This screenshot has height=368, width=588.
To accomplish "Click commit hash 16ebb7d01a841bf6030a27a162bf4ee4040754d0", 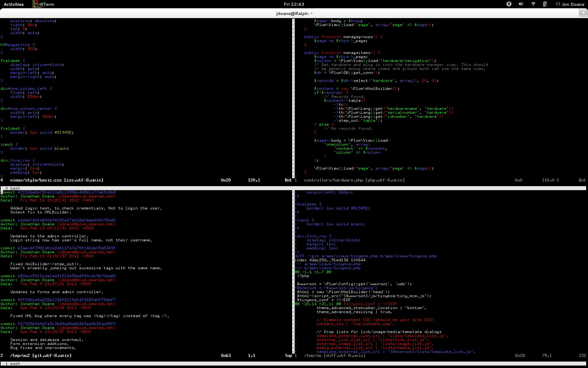I will (x=66, y=220).
